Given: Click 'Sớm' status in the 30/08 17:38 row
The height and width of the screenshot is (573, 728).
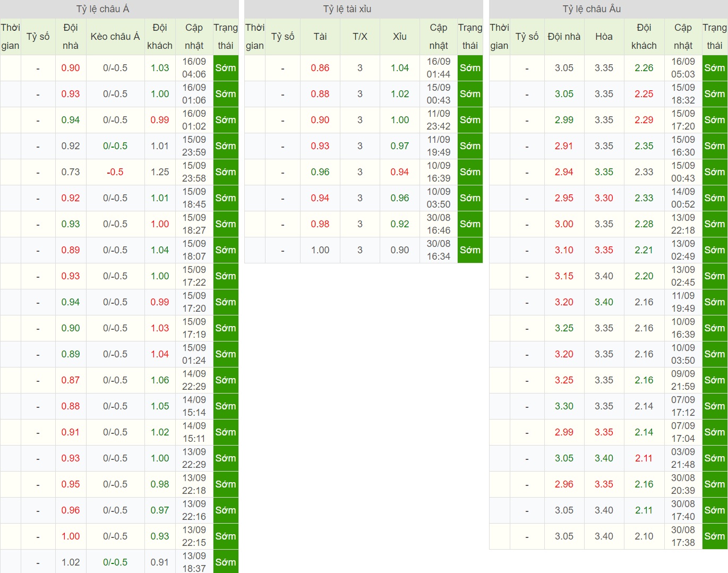Looking at the screenshot, I should tap(715, 536).
